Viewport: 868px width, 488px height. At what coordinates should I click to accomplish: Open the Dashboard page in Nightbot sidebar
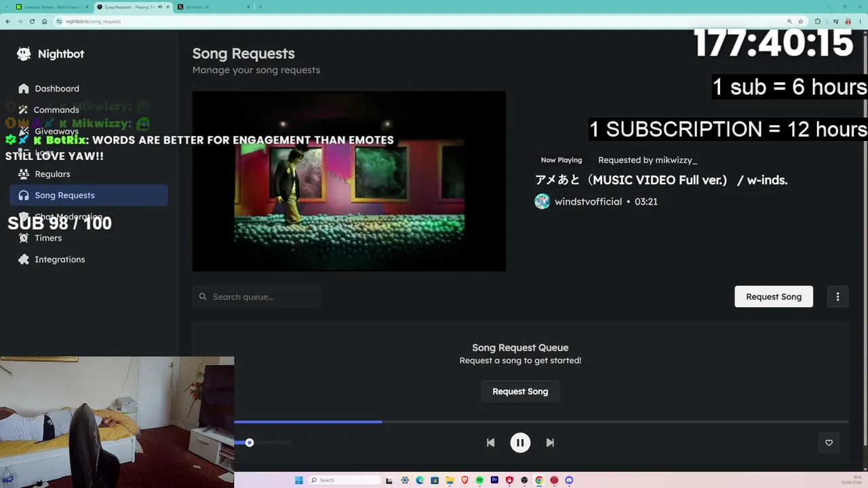click(x=89, y=89)
